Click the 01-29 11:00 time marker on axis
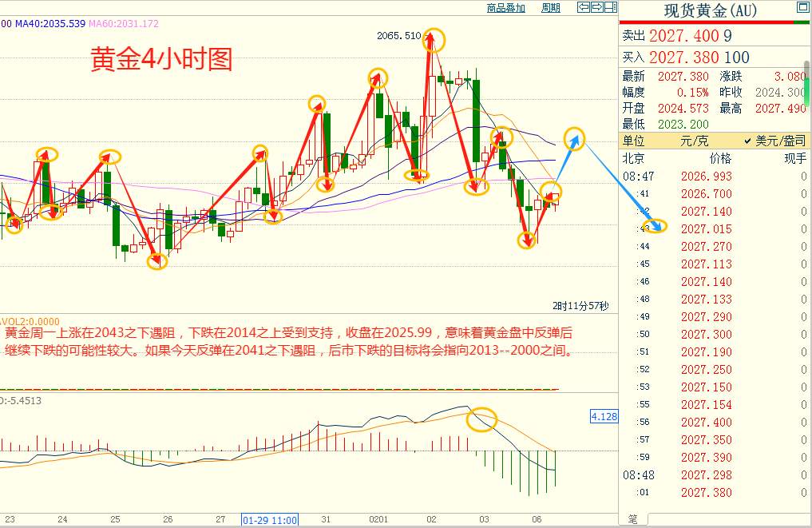The image size is (812, 528). (x=270, y=520)
